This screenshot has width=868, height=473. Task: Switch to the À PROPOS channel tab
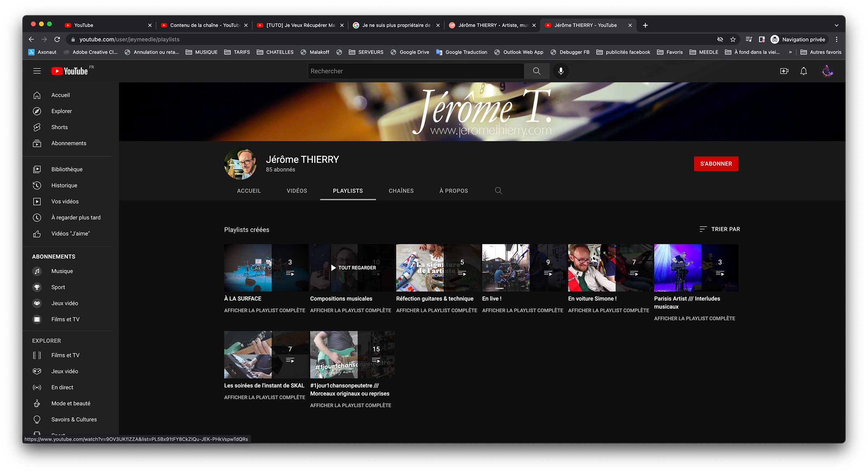coord(454,191)
